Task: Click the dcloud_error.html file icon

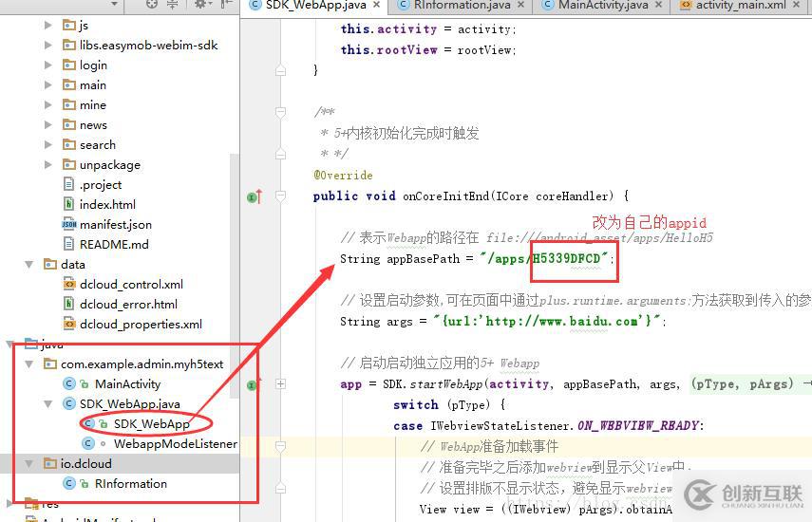Action: [68, 304]
